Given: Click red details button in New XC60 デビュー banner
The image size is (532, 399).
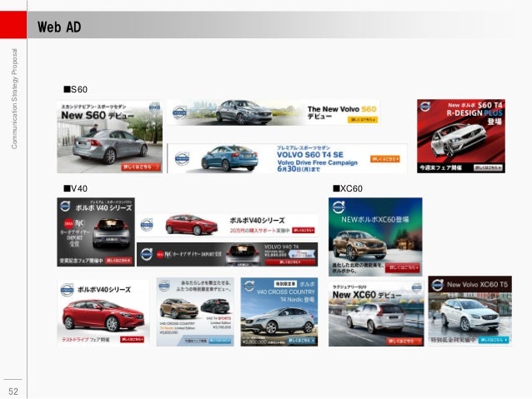Looking at the screenshot, I should point(404,341).
